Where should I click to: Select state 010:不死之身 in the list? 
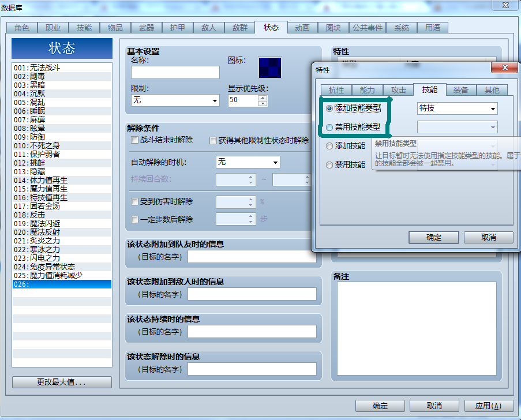[62, 145]
